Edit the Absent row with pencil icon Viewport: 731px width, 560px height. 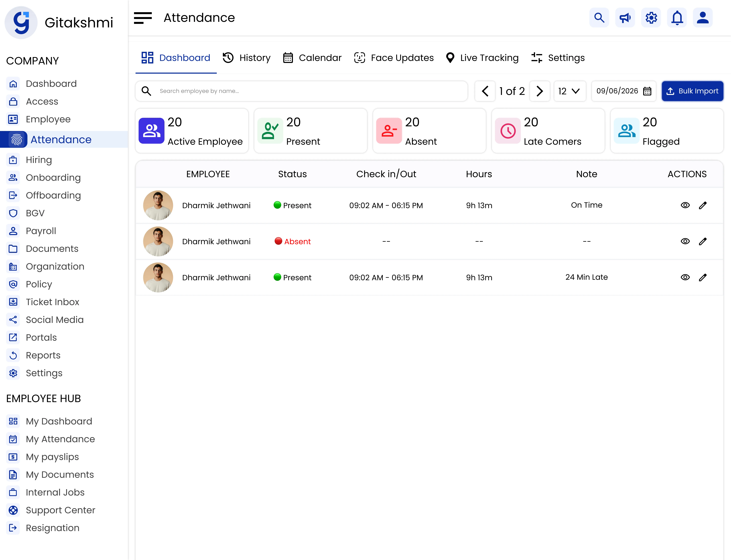(703, 241)
